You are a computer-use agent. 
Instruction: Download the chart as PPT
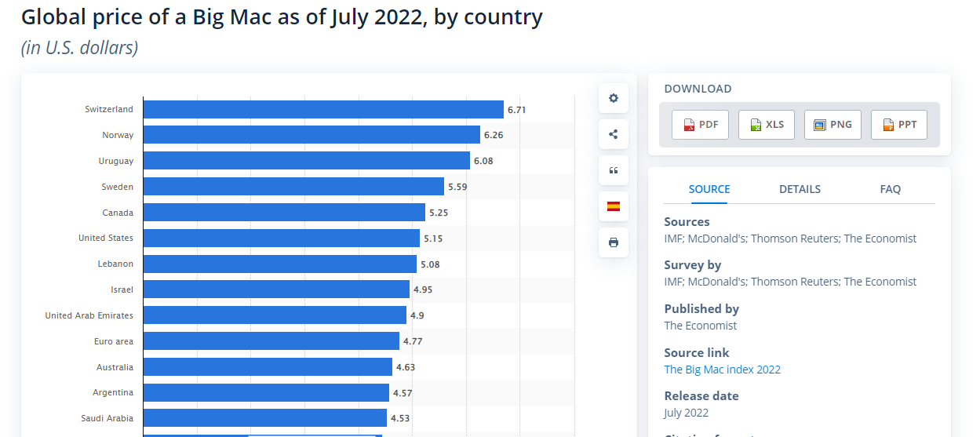tap(899, 125)
